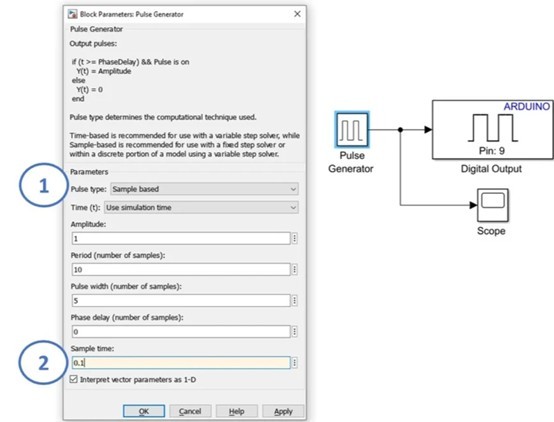Click the "Pulse Generator" block label
This screenshot has height=422, width=554.
coord(351,162)
